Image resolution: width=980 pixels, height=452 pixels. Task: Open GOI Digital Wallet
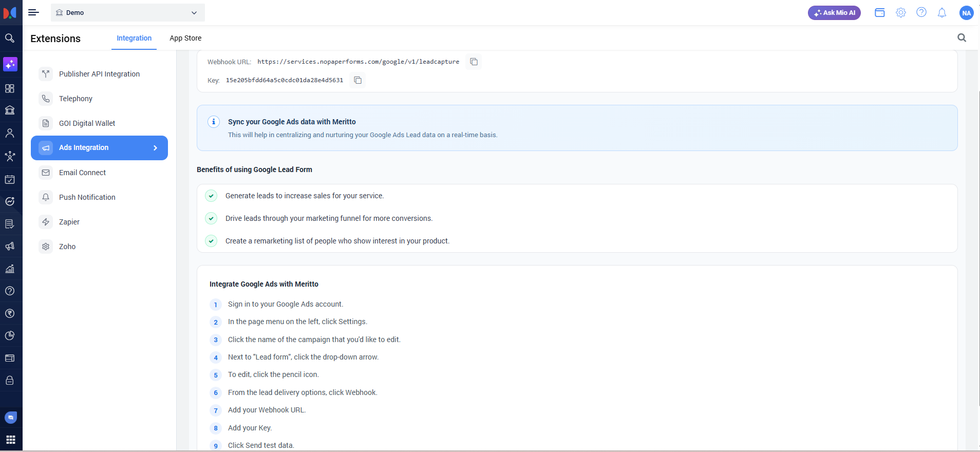99,123
